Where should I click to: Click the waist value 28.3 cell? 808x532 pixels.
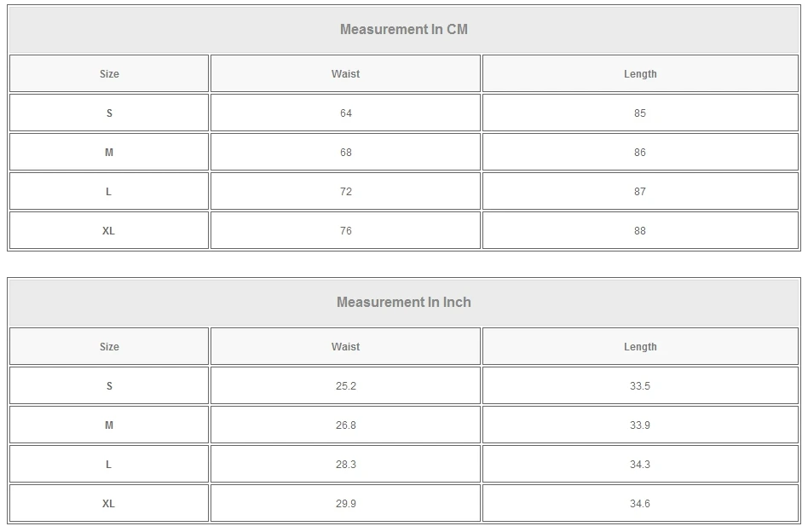click(345, 465)
